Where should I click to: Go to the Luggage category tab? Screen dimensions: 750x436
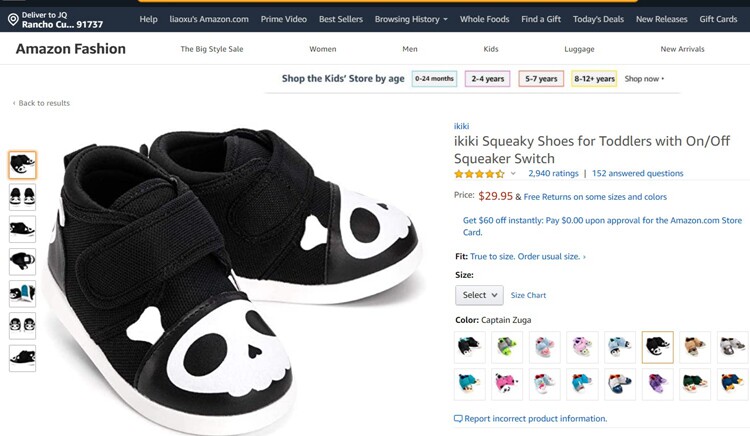click(579, 49)
